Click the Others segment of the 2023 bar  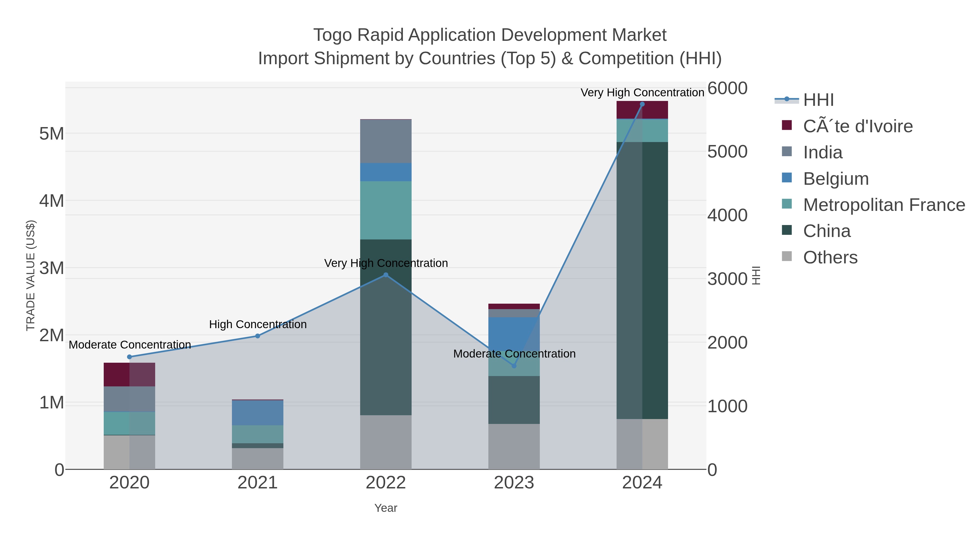(x=514, y=447)
